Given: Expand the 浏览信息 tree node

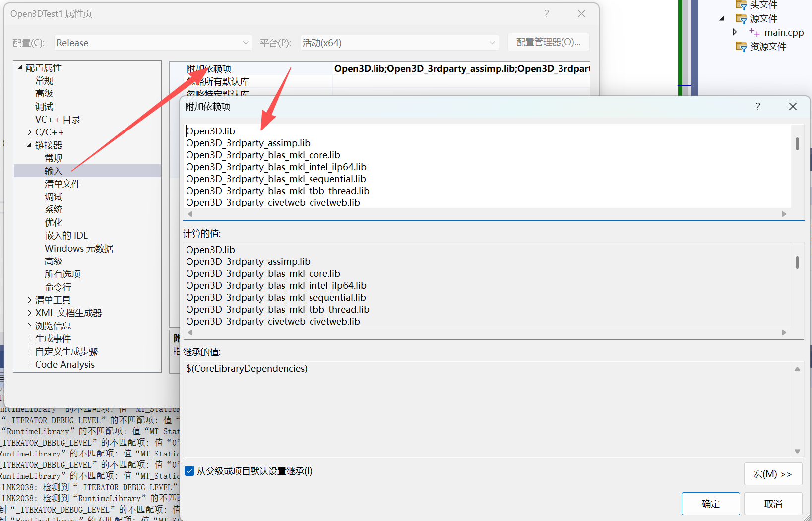Looking at the screenshot, I should click(29, 326).
